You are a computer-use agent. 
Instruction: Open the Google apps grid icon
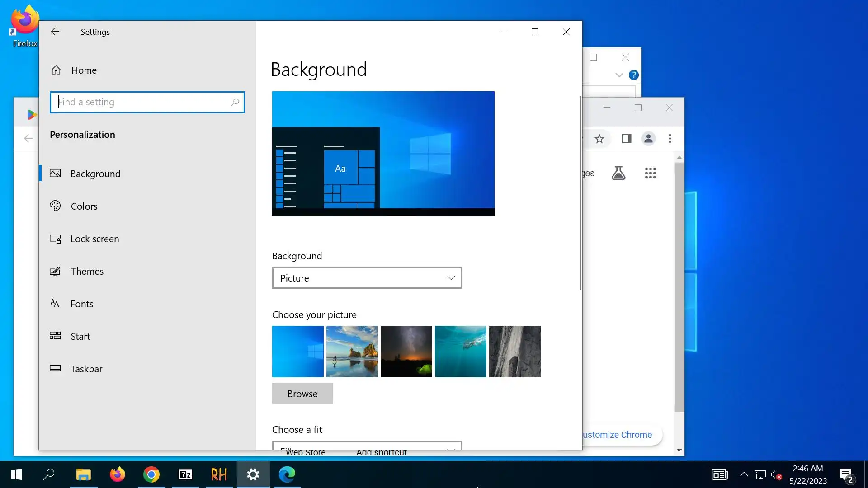click(x=650, y=173)
